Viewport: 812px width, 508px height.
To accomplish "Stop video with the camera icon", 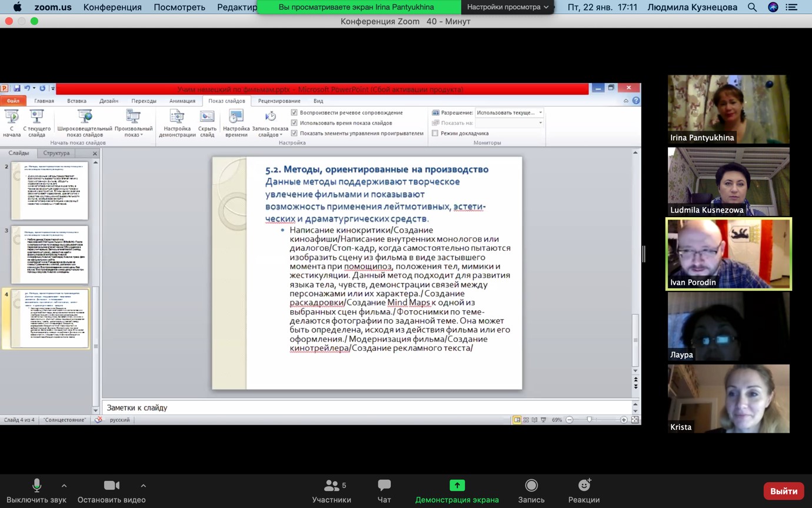I will pyautogui.click(x=111, y=486).
